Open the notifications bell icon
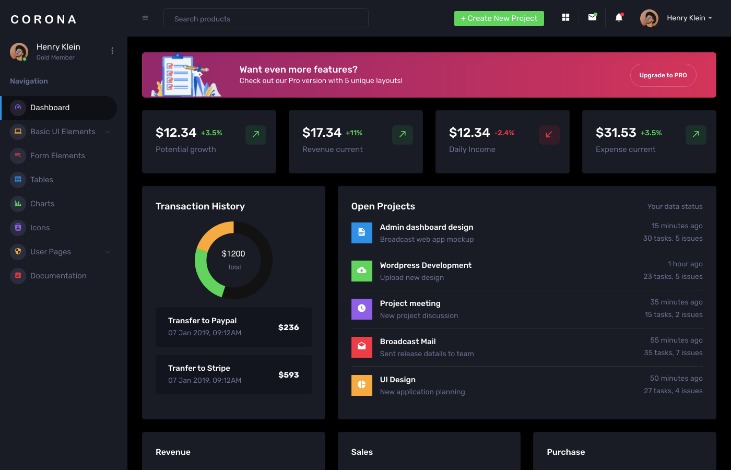This screenshot has width=731, height=470. point(619,18)
